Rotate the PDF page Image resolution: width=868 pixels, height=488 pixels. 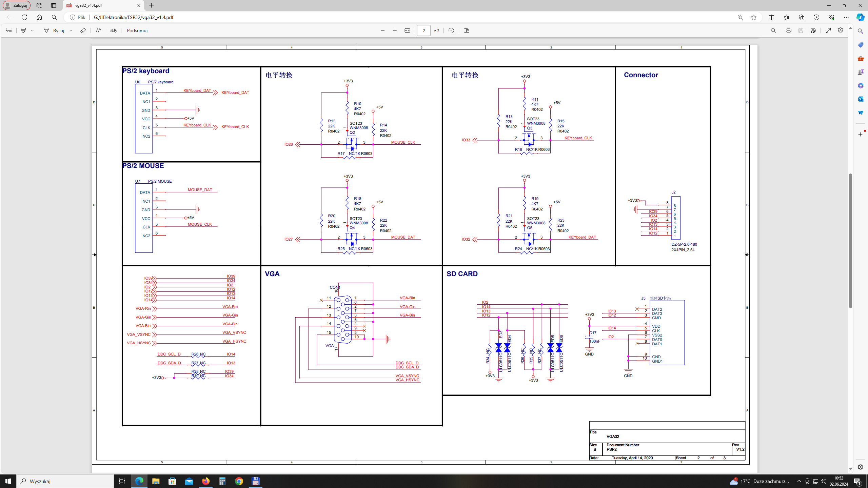tap(451, 30)
